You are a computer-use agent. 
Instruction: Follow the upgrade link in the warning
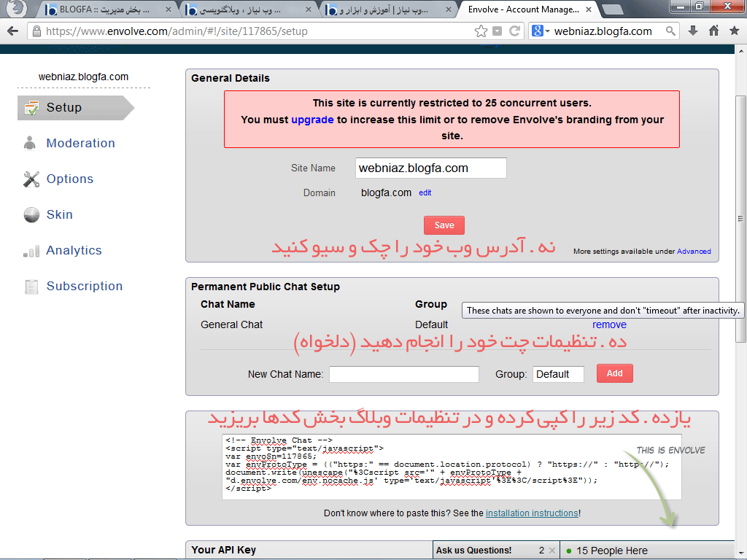click(312, 120)
